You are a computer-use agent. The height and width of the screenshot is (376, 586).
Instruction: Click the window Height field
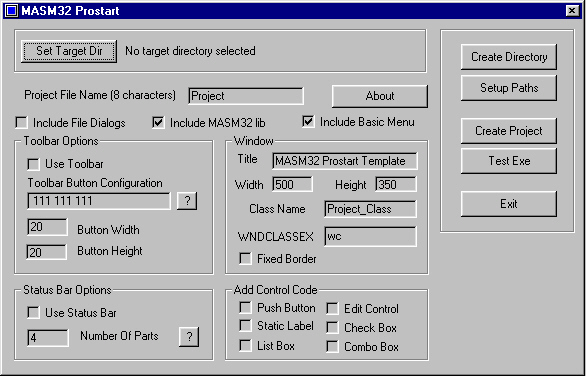396,184
